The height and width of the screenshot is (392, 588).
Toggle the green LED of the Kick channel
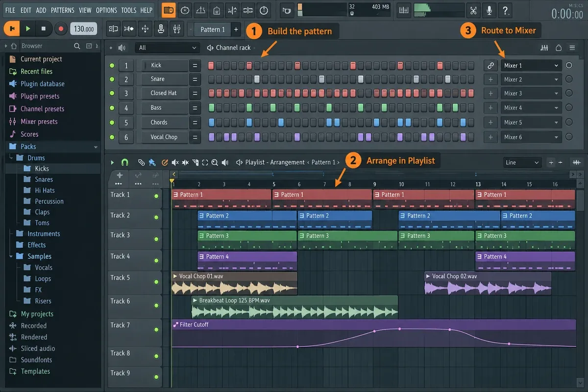click(112, 66)
